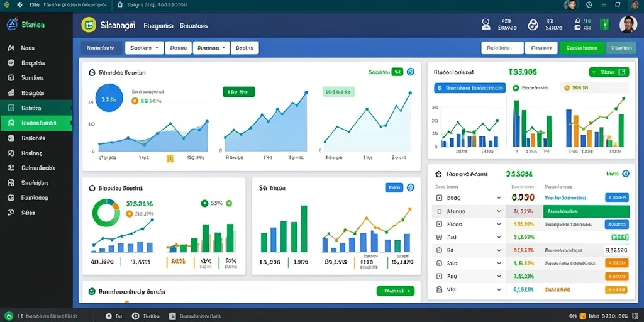Click the home icon beside the Adams panel title

[438, 174]
